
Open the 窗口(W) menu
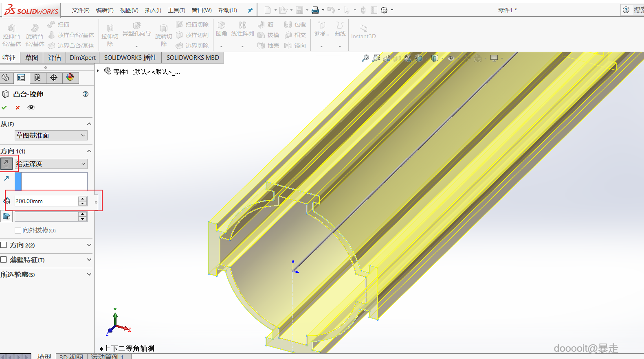point(202,10)
